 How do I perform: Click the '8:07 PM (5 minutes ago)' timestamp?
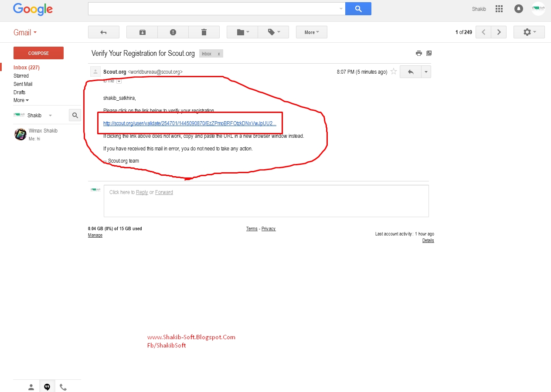(362, 72)
